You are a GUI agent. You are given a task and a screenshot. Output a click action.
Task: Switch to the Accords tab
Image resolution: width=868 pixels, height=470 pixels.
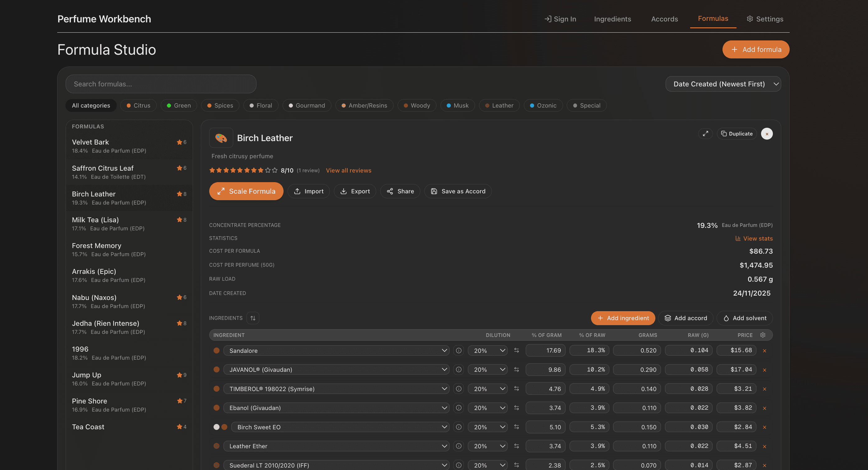(664, 19)
